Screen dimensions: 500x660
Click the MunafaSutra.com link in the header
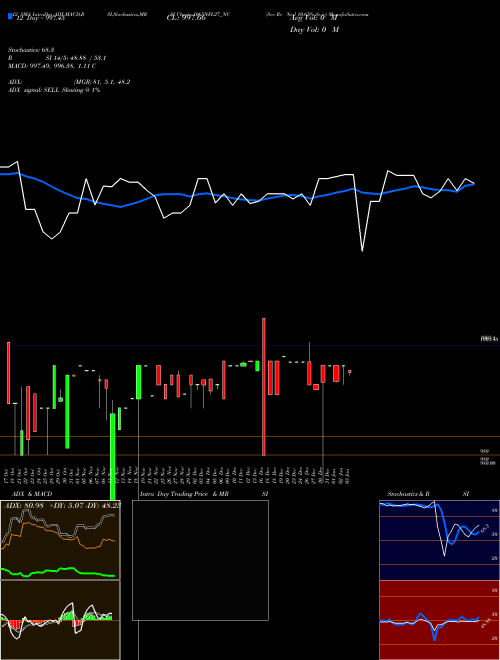pyautogui.click(x=348, y=14)
